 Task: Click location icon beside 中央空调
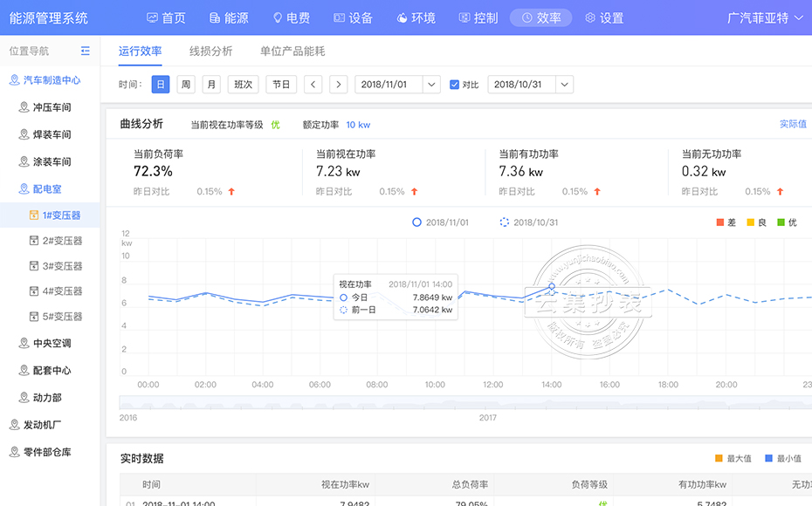pyautogui.click(x=24, y=344)
